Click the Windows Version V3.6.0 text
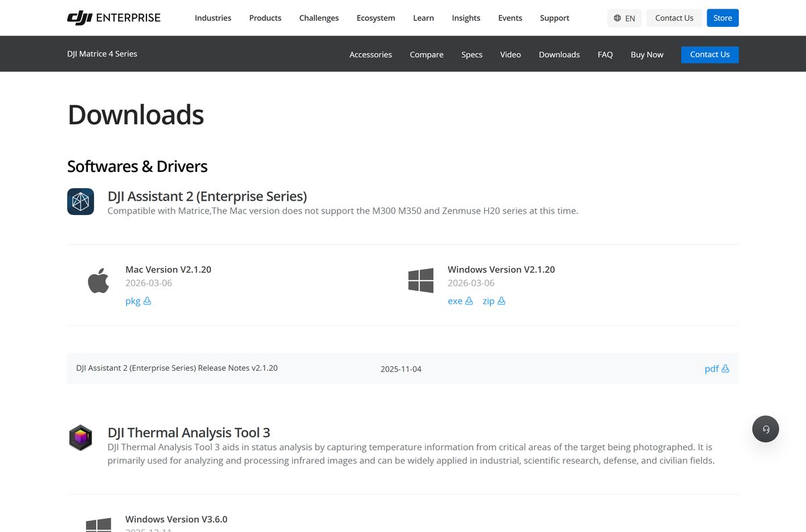 pos(177,519)
